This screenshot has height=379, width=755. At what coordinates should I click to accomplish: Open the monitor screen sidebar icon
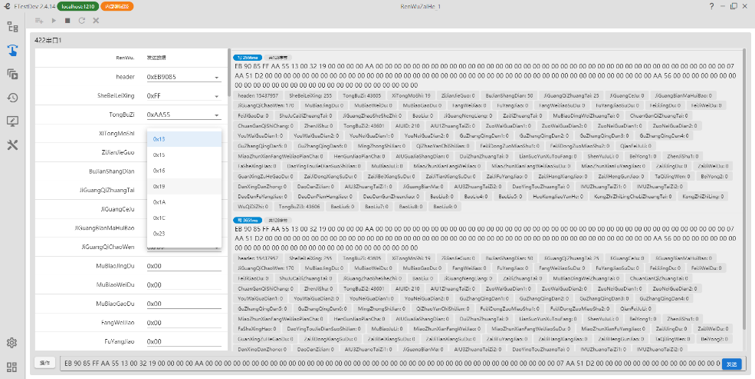[13, 121]
